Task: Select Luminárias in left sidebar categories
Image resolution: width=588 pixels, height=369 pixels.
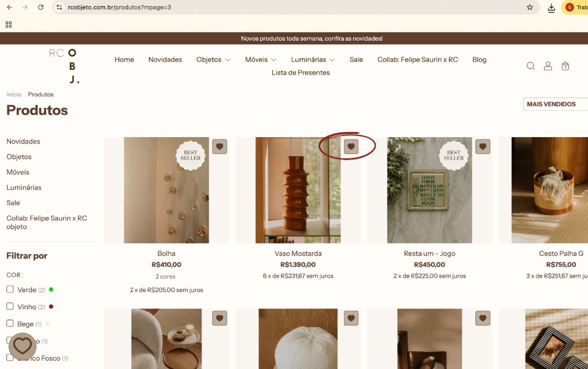Action: point(24,187)
